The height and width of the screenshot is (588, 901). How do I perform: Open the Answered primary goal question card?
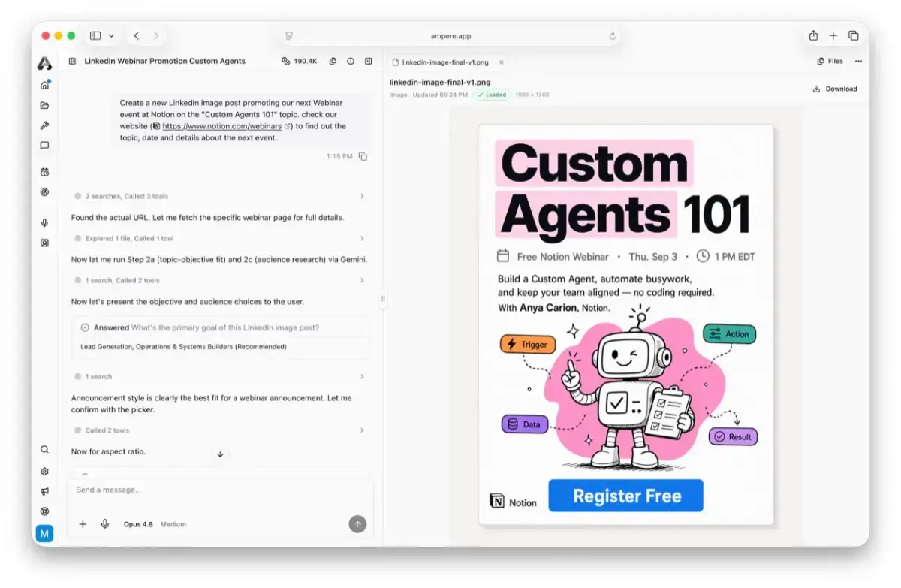click(x=221, y=337)
